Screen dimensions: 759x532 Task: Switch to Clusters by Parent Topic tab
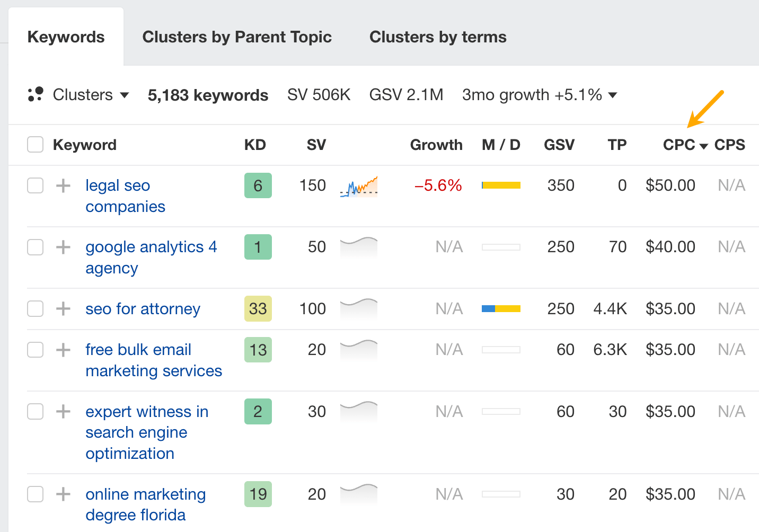click(237, 37)
